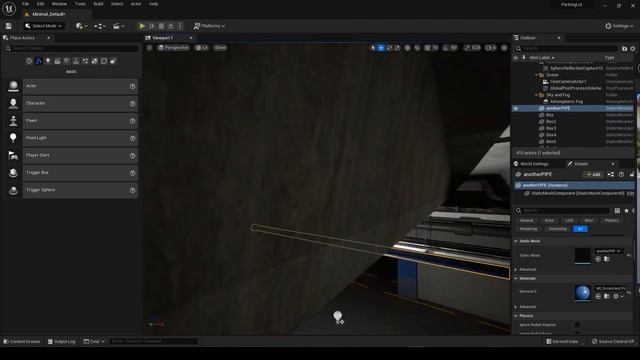Open the Build menu
The image size is (640, 360).
[98, 4]
